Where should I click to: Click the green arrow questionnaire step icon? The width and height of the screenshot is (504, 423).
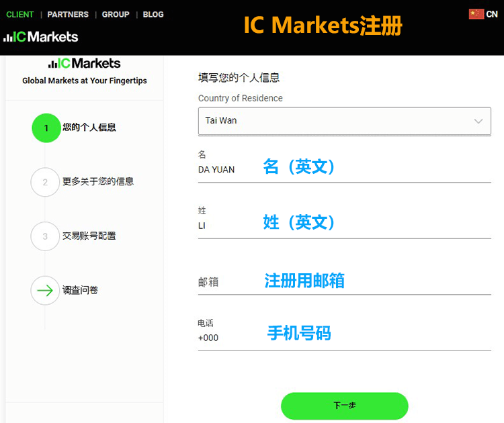[45, 290]
